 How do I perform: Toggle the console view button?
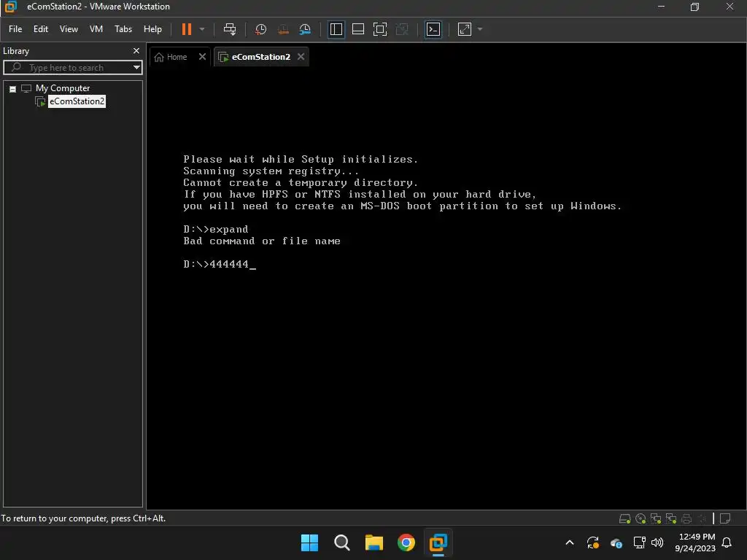[433, 29]
